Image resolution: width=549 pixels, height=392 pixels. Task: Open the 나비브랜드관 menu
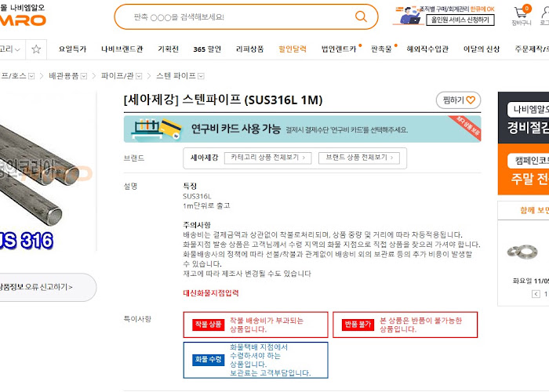point(122,49)
